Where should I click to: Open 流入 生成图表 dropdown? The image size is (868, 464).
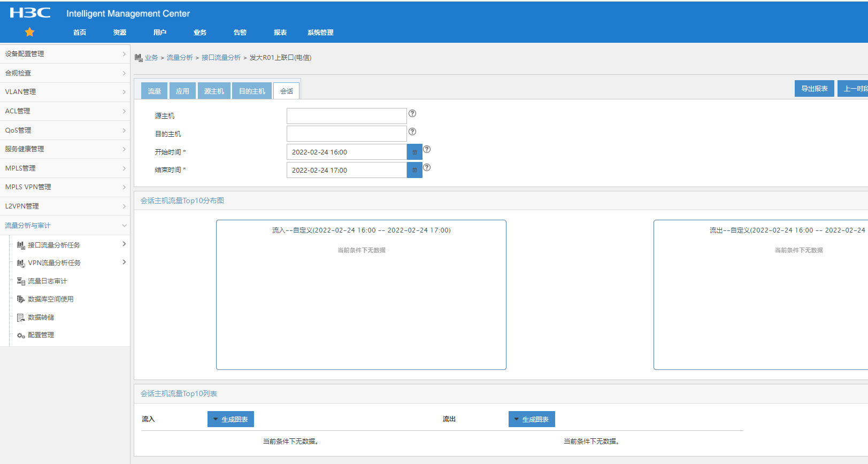tap(231, 419)
